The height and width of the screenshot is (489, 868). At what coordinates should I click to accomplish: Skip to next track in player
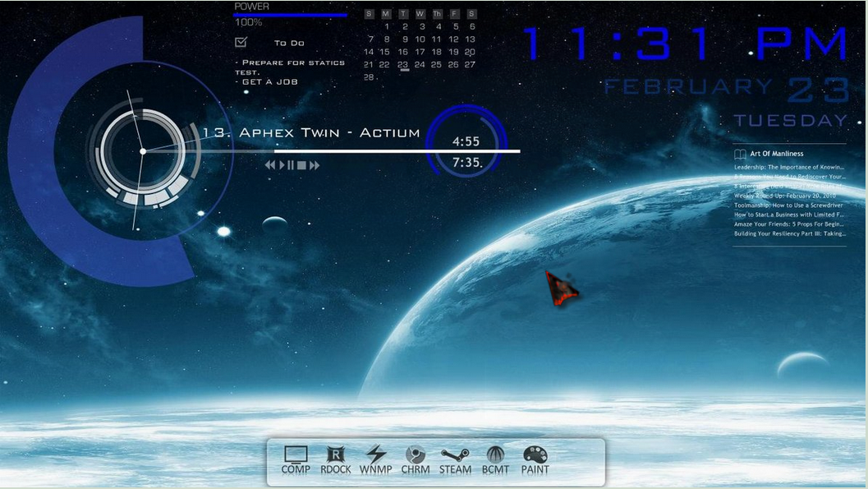click(315, 165)
